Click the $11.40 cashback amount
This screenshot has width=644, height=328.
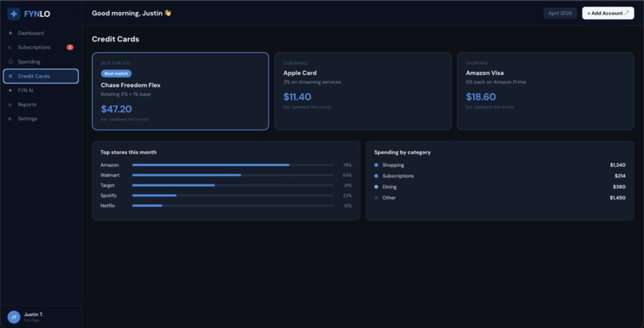click(x=297, y=97)
